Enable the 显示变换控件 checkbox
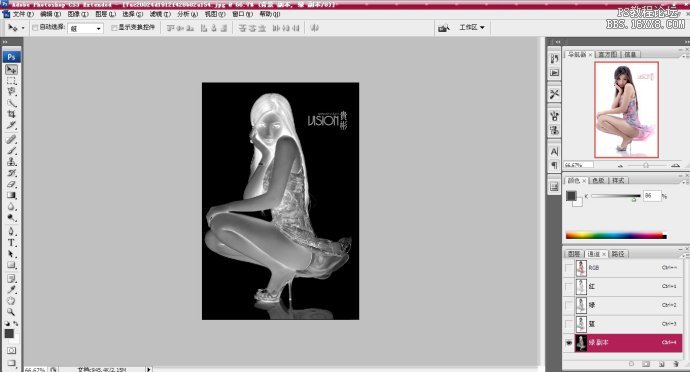Screen dimensions: 690x372 114,28
